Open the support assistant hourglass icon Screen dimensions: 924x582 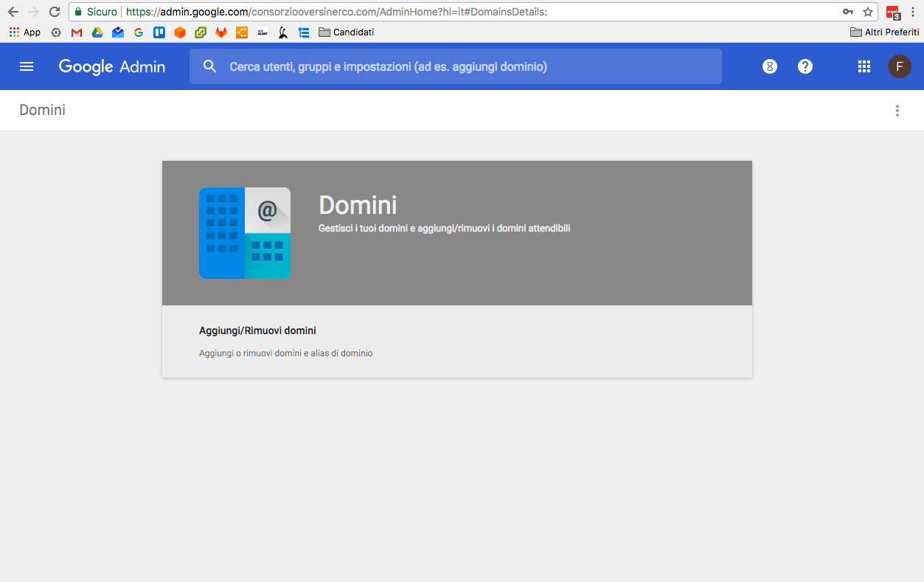pyautogui.click(x=770, y=66)
